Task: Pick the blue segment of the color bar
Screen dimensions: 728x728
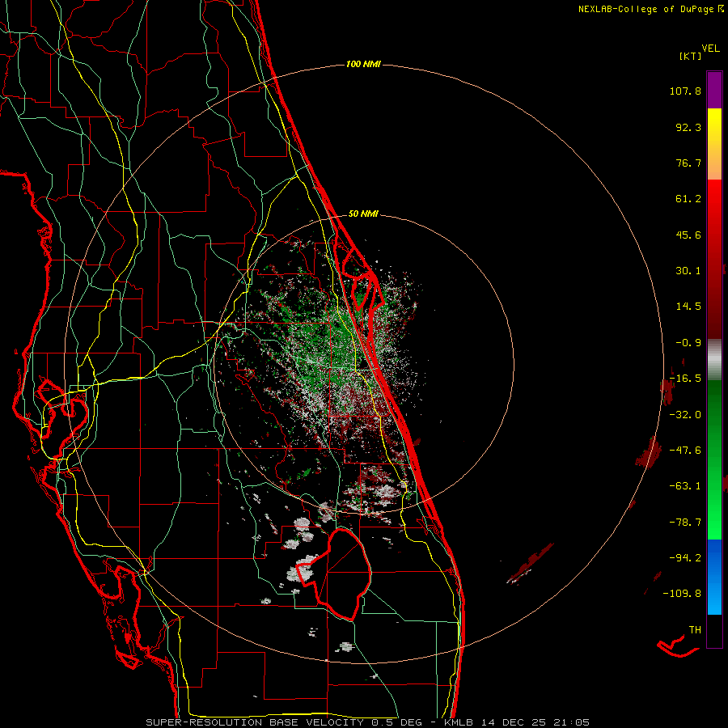Action: tap(714, 577)
